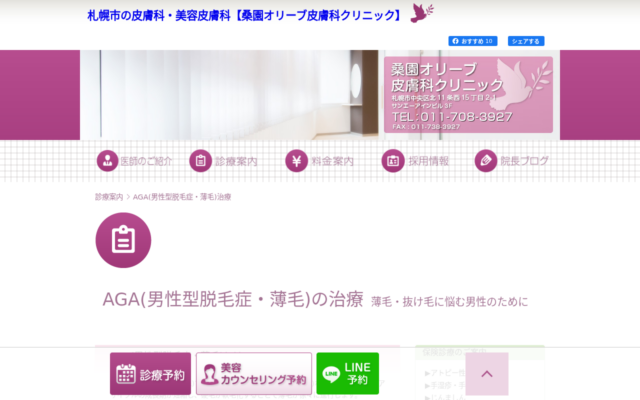Click the 診療案内 breadcrumb link
The width and height of the screenshot is (640, 400).
109,197
